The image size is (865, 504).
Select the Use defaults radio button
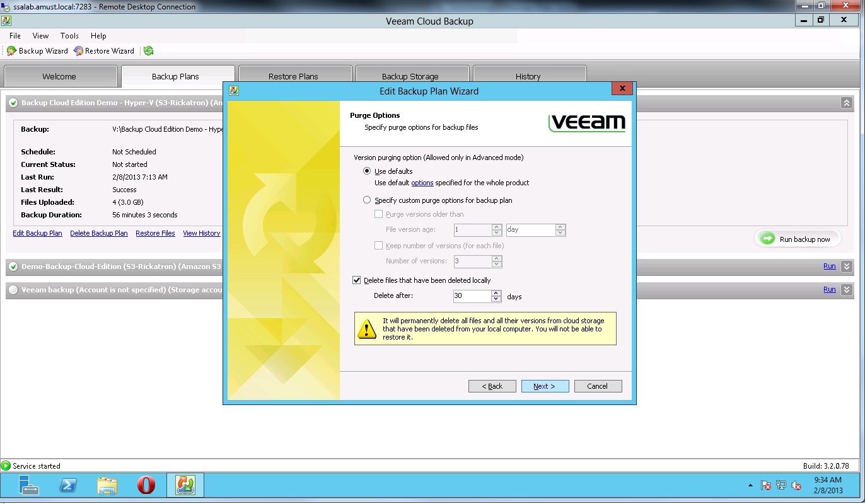(367, 171)
